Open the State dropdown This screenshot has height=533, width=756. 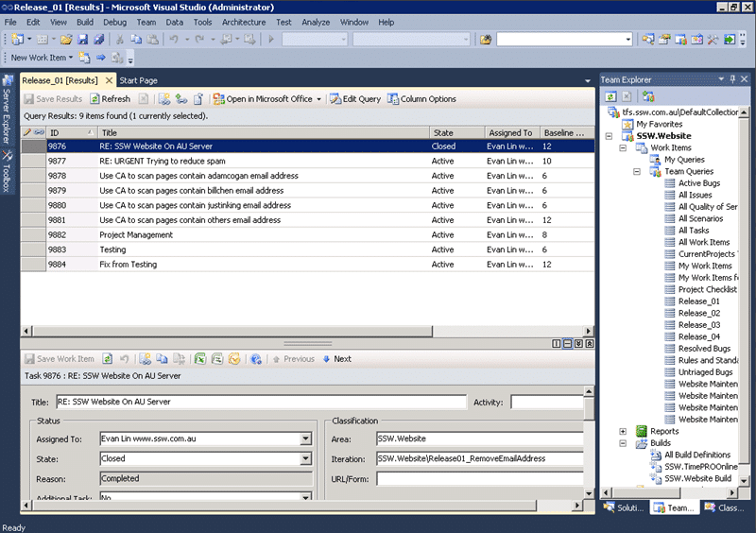[x=305, y=458]
